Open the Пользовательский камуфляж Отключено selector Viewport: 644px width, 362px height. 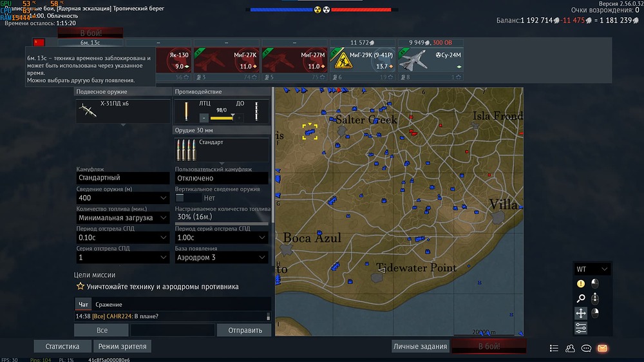click(222, 178)
